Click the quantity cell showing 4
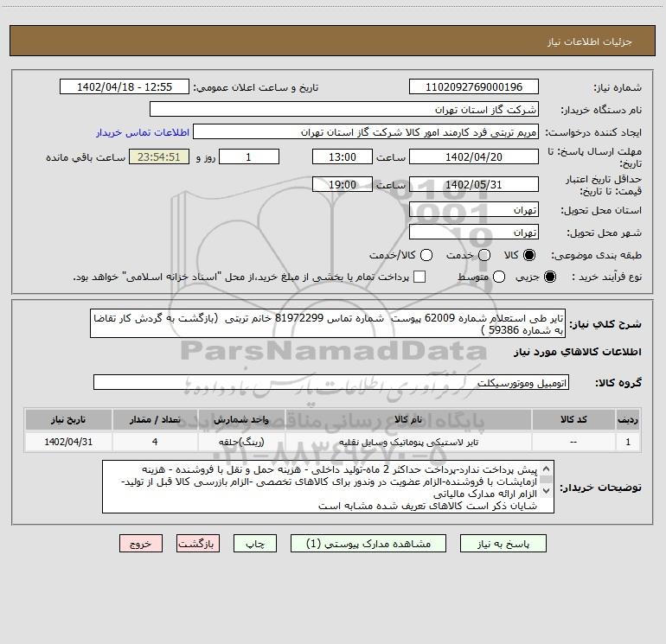The image size is (666, 644). click(155, 442)
